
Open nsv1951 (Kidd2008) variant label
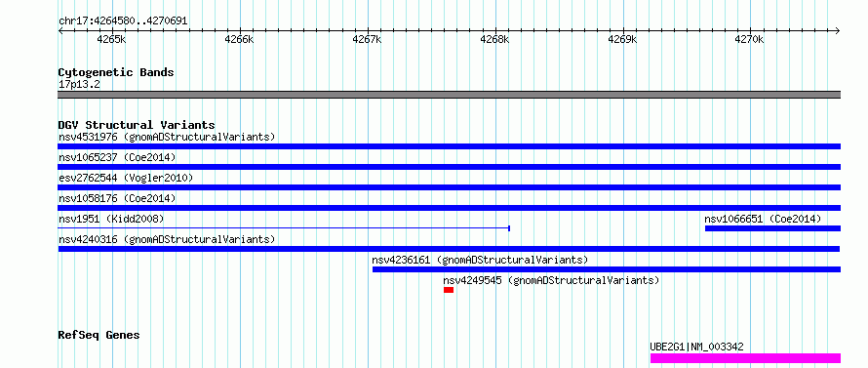point(111,219)
